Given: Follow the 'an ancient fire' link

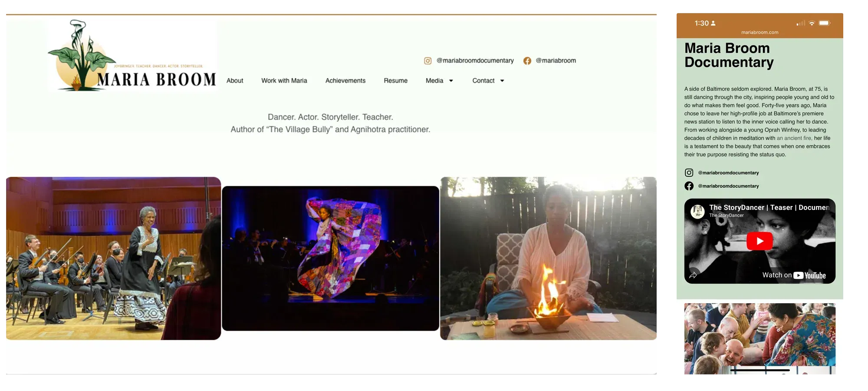Looking at the screenshot, I should point(795,138).
